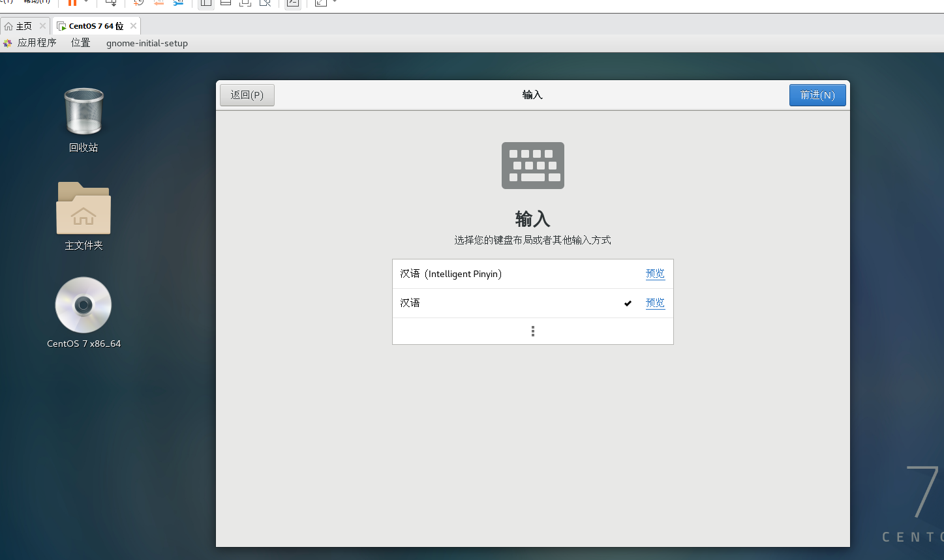
Task: Click the 前进(N) next button
Action: tap(817, 95)
